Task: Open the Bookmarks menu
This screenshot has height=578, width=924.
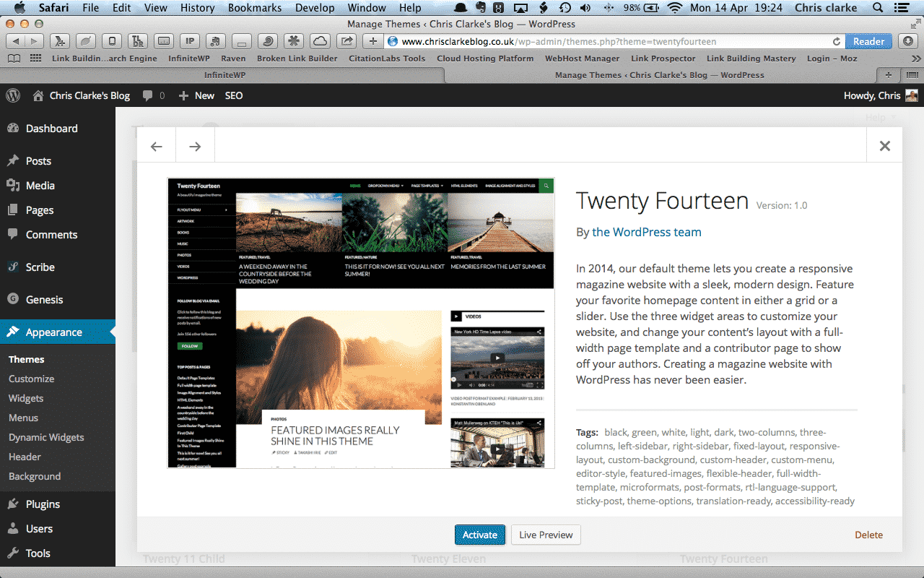Action: pos(254,8)
